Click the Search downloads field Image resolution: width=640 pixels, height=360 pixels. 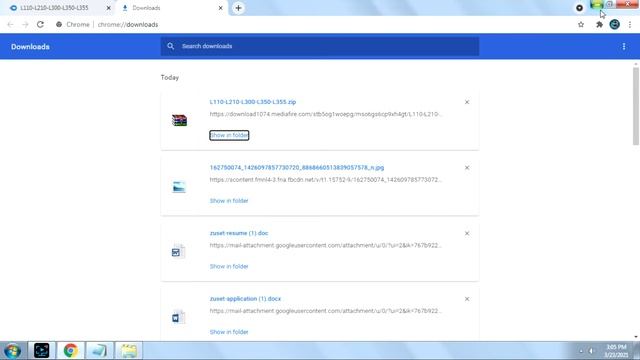320,46
